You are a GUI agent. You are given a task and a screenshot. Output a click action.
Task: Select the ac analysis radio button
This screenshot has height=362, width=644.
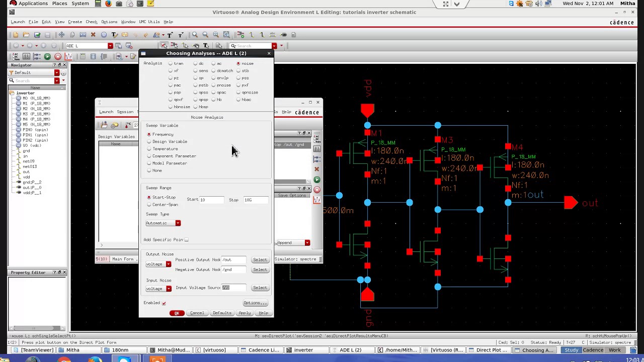coord(213,63)
